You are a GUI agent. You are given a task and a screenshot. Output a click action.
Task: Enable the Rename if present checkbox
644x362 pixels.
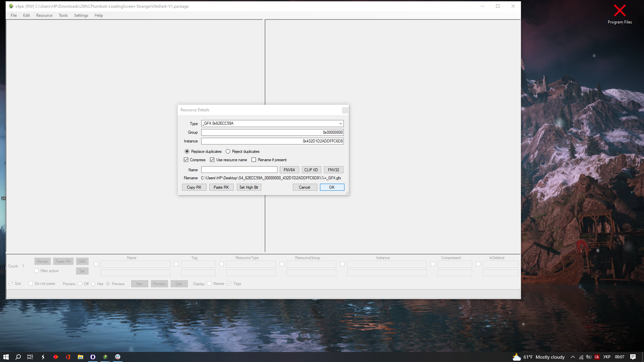pos(254,160)
